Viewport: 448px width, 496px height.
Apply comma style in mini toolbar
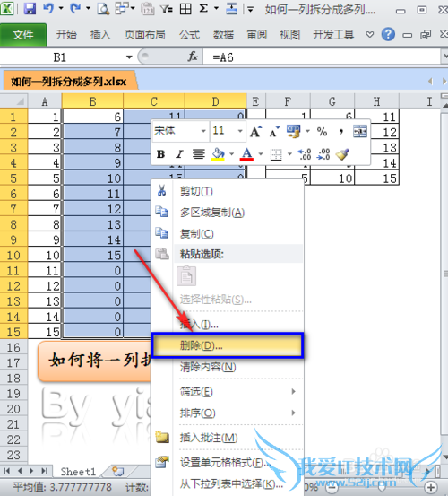pyautogui.click(x=340, y=131)
